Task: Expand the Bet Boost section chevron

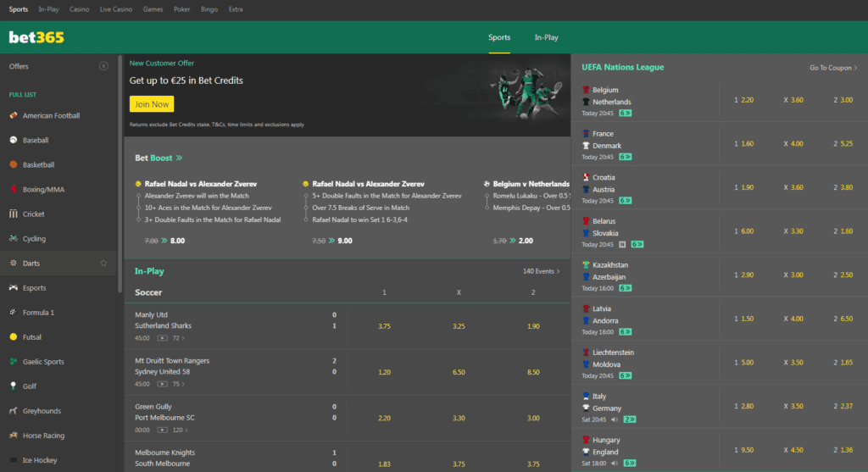Action: click(x=179, y=158)
